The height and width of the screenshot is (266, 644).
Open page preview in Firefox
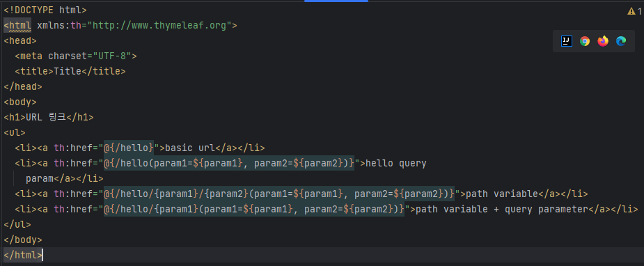pyautogui.click(x=602, y=41)
